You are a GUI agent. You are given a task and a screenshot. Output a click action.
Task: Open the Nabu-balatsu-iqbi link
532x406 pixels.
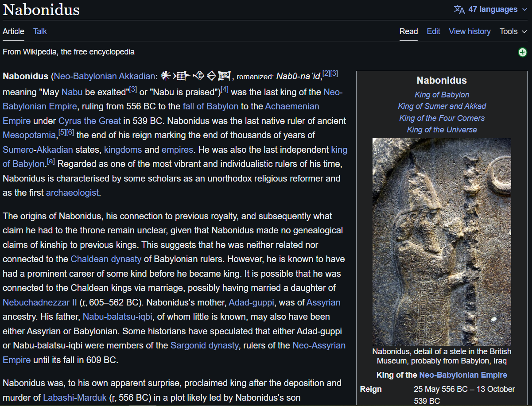117,317
